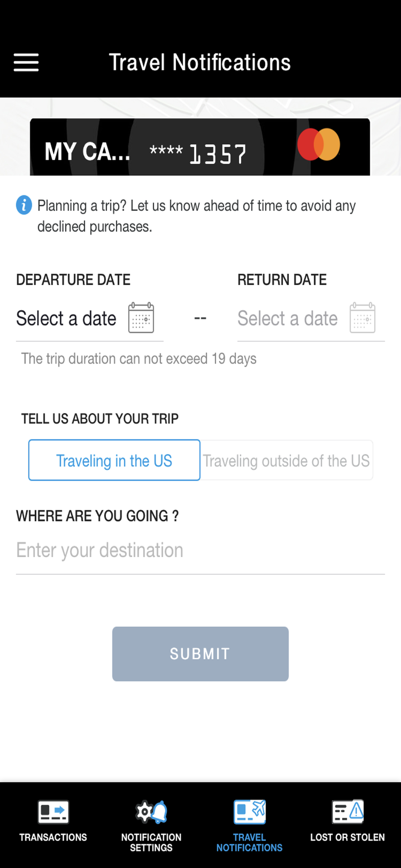Tap the Travel Notifications tab label
401x868 pixels.
(250, 842)
